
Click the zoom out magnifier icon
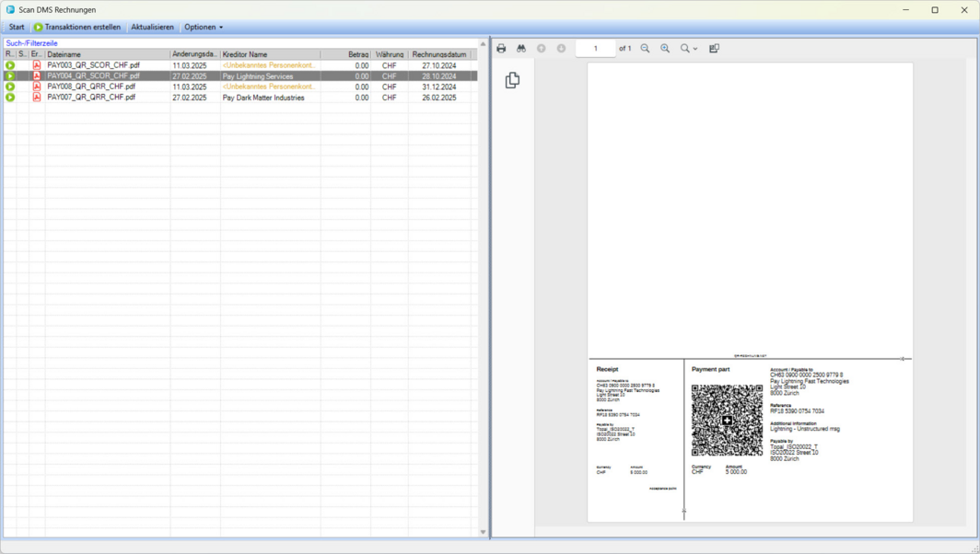(645, 49)
